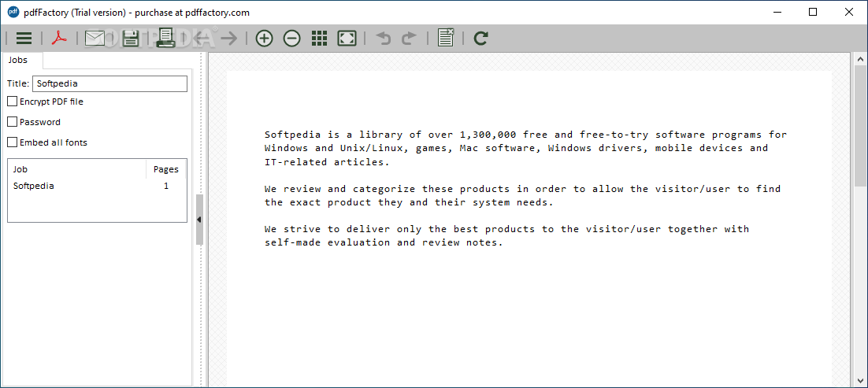Refresh the preview with the reload icon
The width and height of the screenshot is (868, 388).
click(480, 39)
